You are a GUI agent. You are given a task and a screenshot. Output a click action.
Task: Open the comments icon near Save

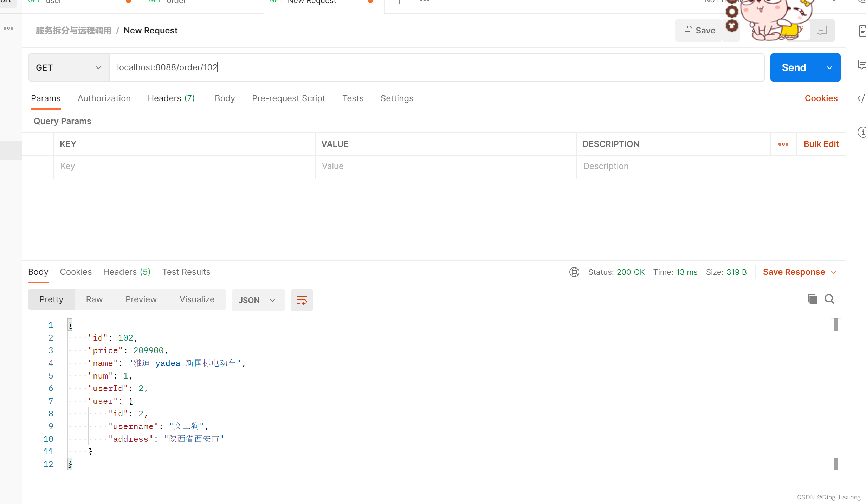pyautogui.click(x=821, y=31)
